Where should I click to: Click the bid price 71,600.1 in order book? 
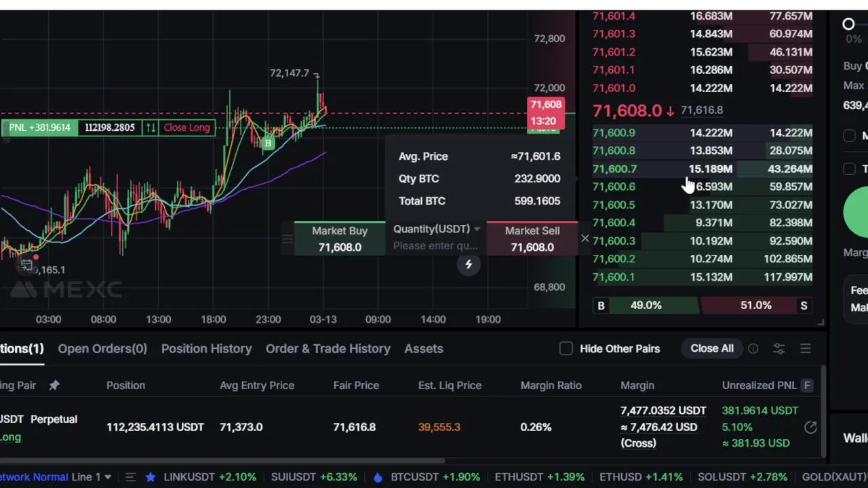coord(614,277)
